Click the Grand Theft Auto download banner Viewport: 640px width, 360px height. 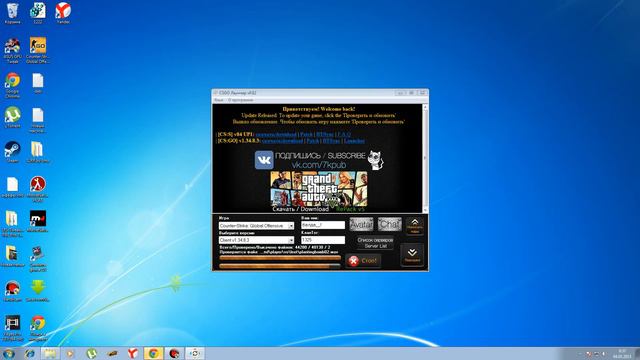coord(319,191)
